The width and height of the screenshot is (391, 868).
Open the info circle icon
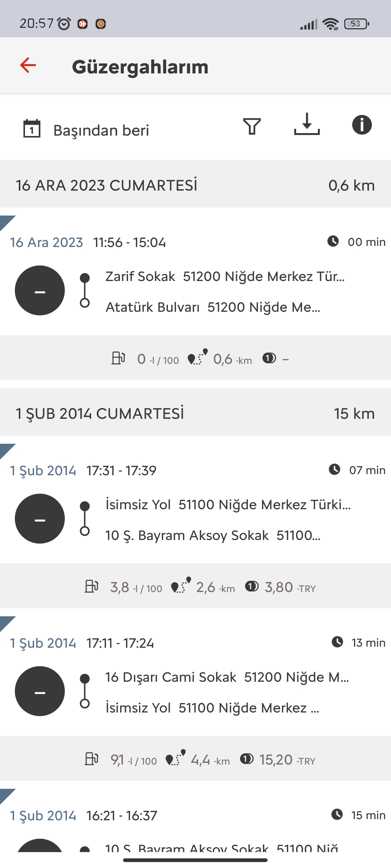362,125
